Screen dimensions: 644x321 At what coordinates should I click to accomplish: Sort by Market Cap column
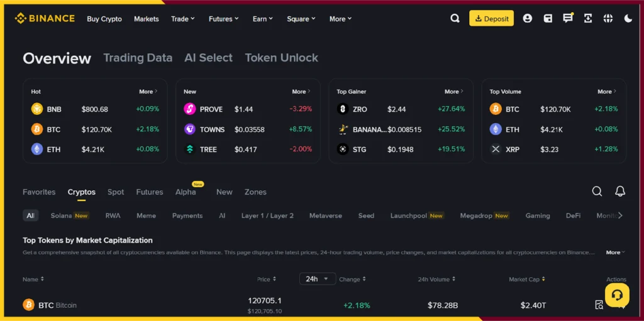(x=528, y=279)
